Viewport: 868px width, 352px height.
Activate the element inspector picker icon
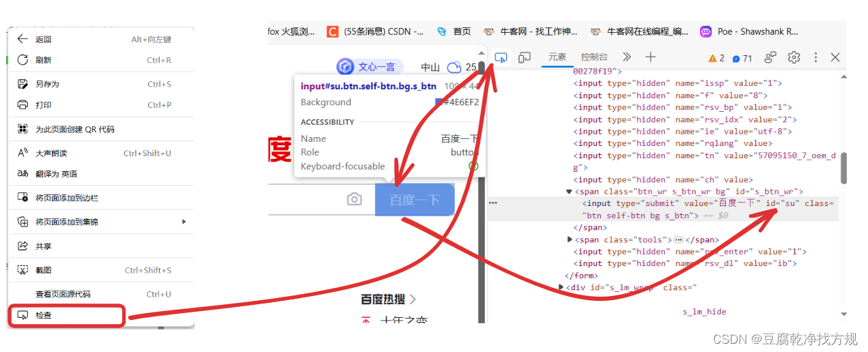coord(501,57)
